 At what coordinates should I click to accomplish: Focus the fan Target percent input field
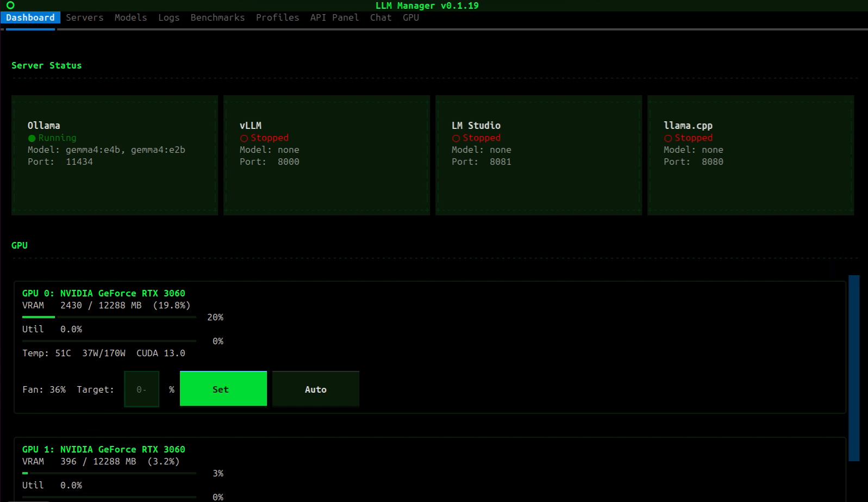click(x=142, y=389)
